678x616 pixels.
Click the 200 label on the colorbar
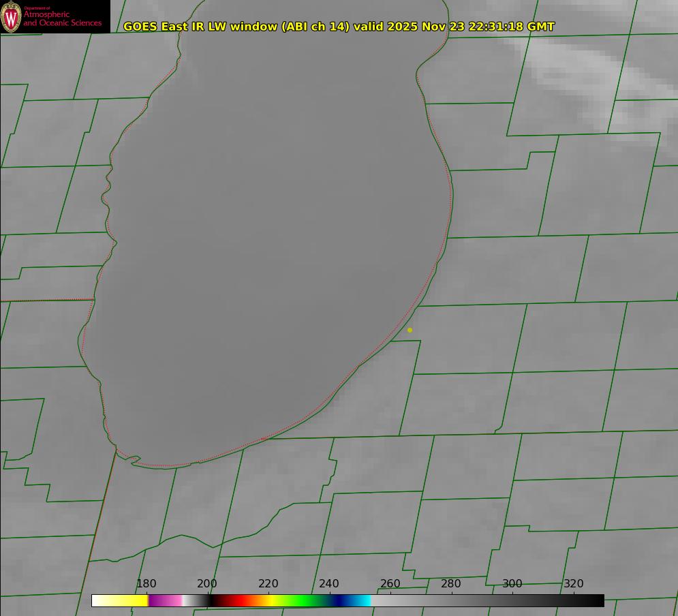[x=207, y=583]
